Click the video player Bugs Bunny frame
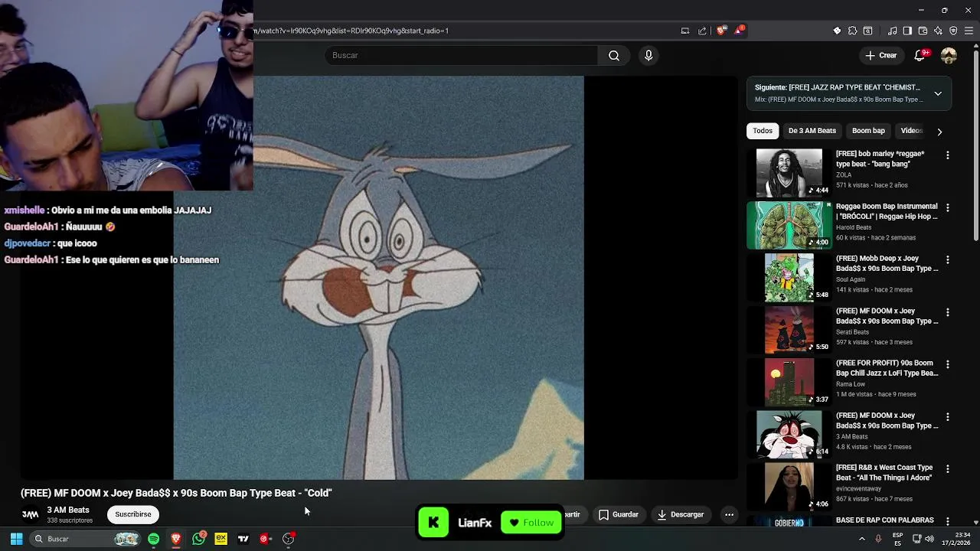 pos(379,277)
